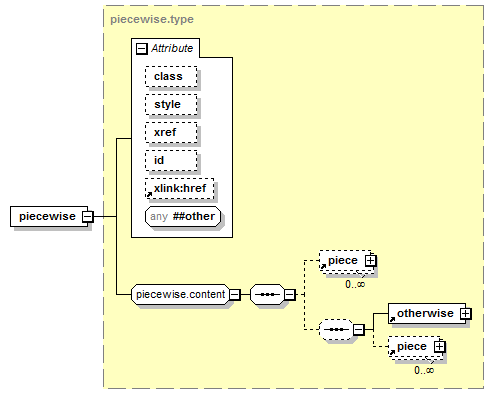Select the class attribute

pyautogui.click(x=171, y=77)
